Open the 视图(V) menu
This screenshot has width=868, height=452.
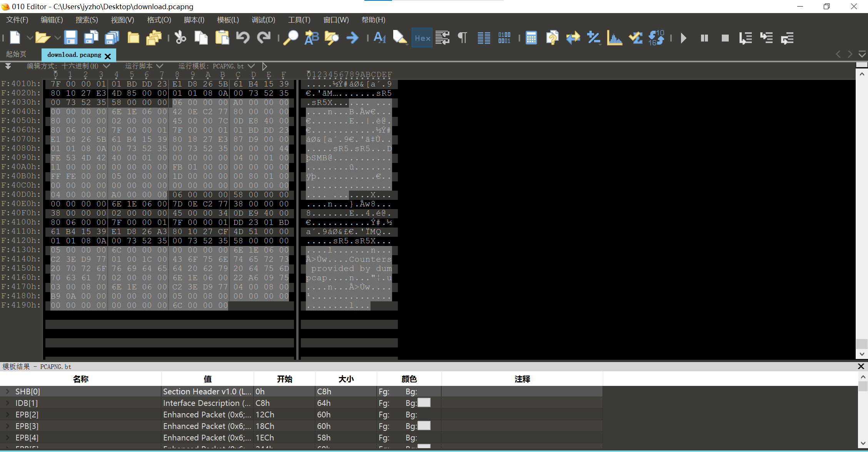click(122, 20)
